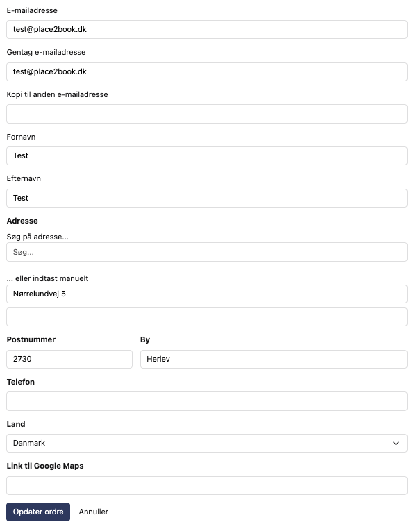Screen dimensions: 420x531
Task: Click into the Efternavn text field
Action: [206, 198]
